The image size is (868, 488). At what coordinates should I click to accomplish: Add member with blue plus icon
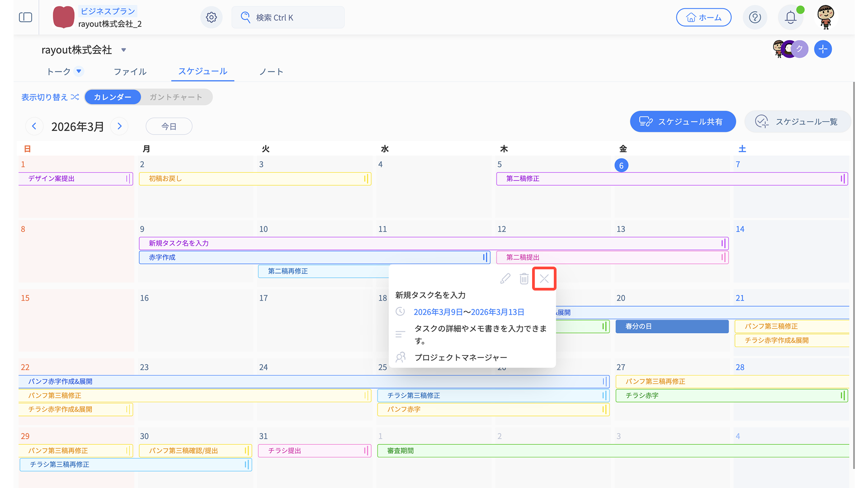click(x=823, y=49)
